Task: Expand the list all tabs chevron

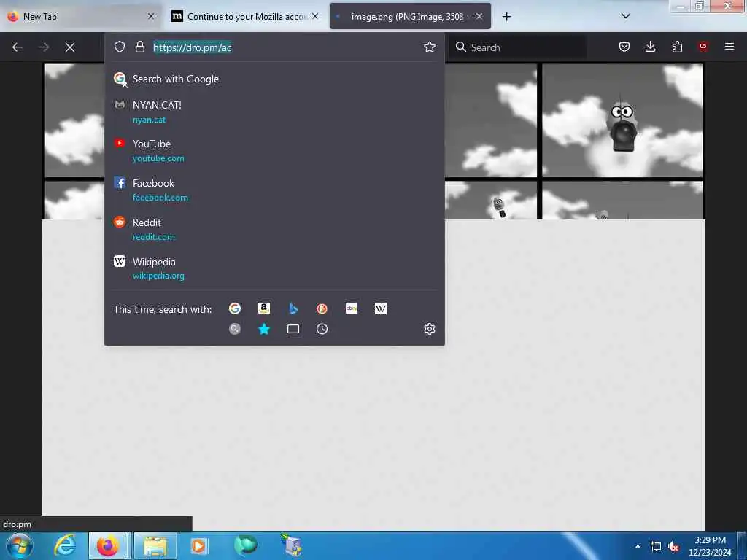Action: point(626,16)
